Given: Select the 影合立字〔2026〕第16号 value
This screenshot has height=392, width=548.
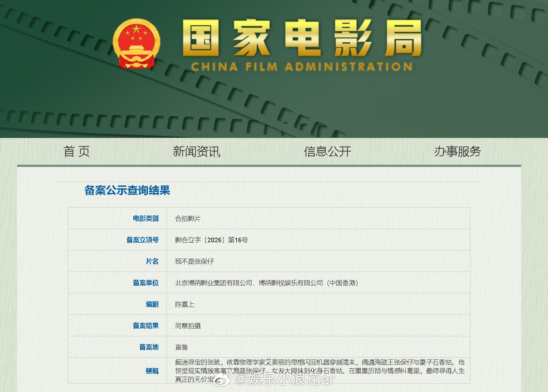Looking at the screenshot, I should 211,240.
